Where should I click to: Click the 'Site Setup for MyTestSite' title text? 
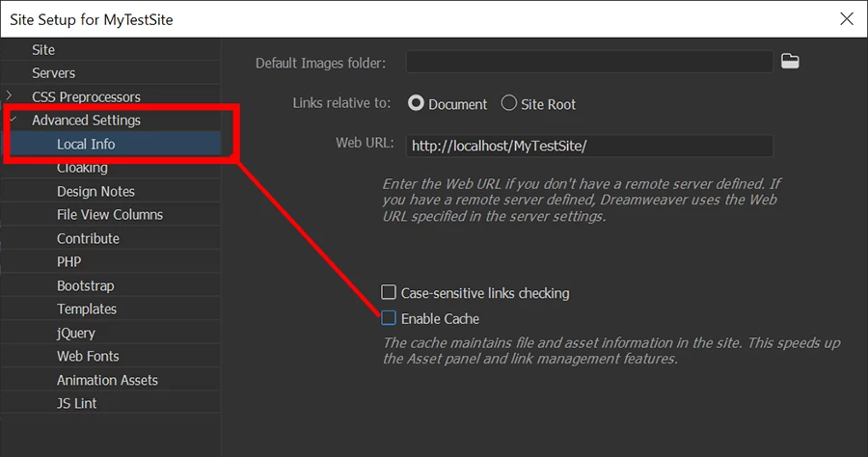point(92,19)
